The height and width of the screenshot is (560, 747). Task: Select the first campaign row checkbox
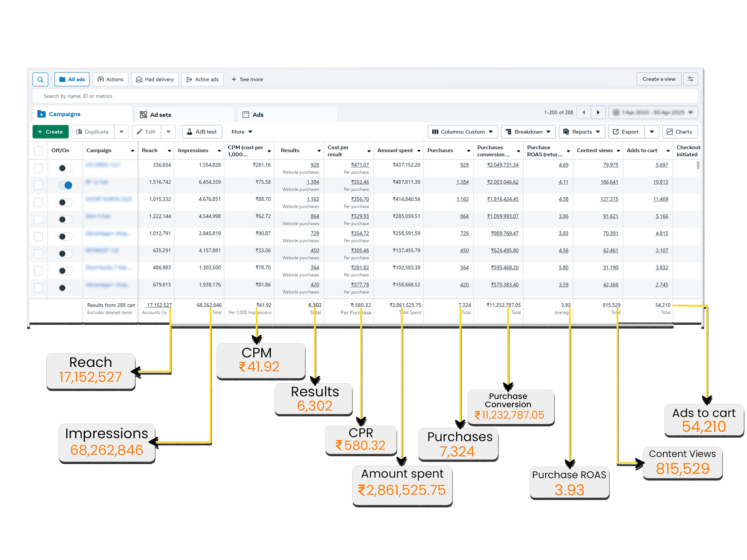click(x=38, y=168)
